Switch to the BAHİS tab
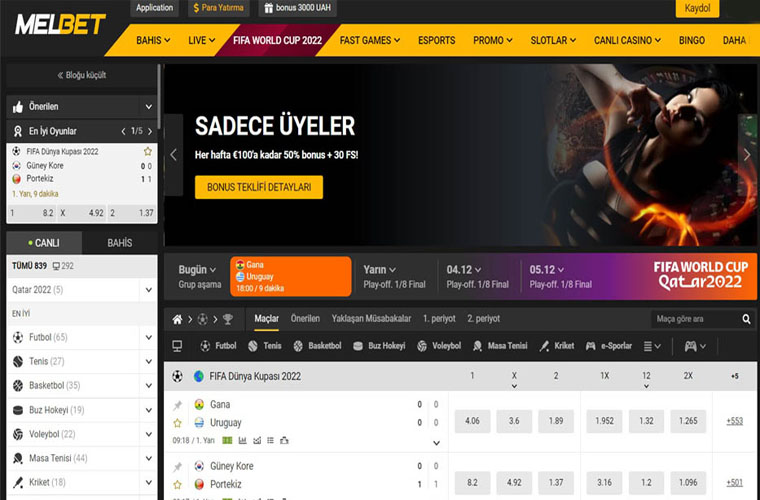 [x=120, y=243]
